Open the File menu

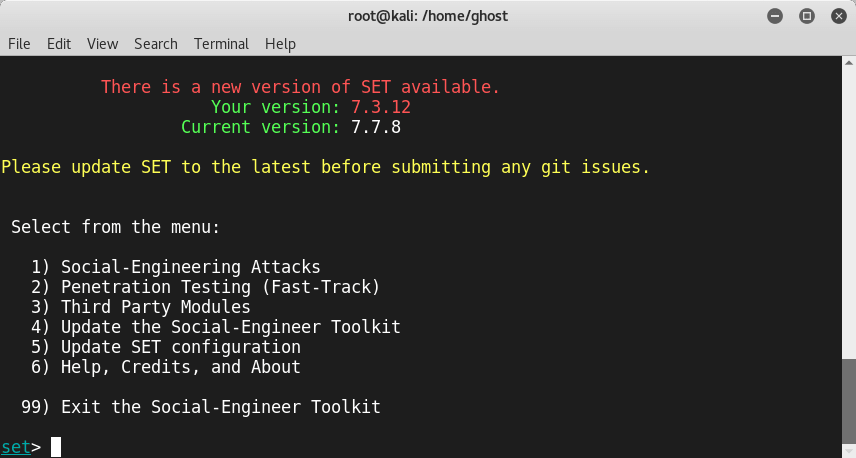point(19,44)
